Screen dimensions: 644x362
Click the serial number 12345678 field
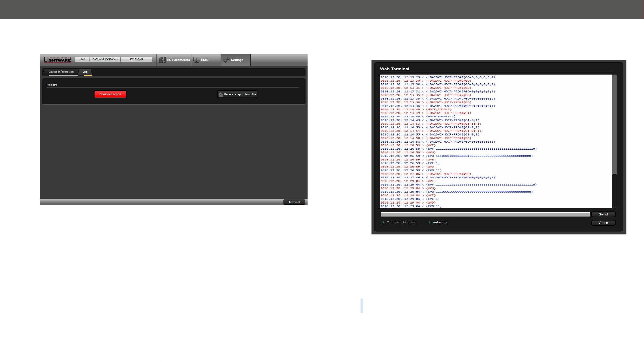click(x=136, y=60)
